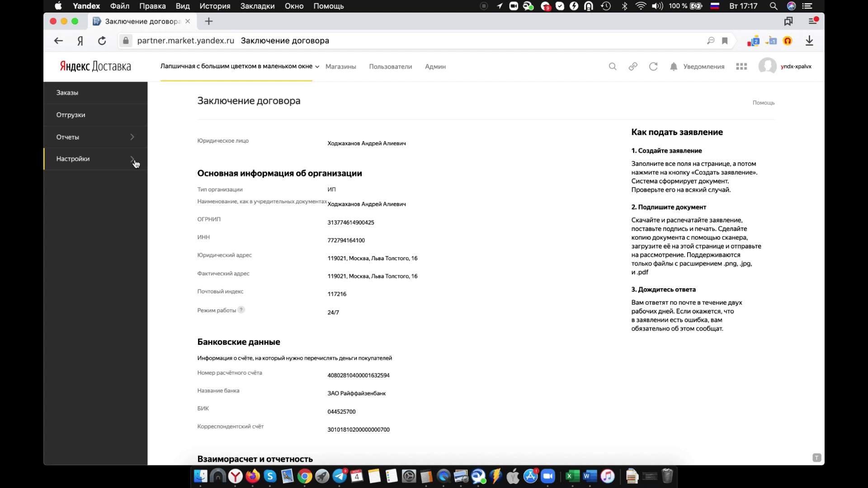Click the circular refresh icon in the site header
This screenshot has height=488, width=868.
653,66
